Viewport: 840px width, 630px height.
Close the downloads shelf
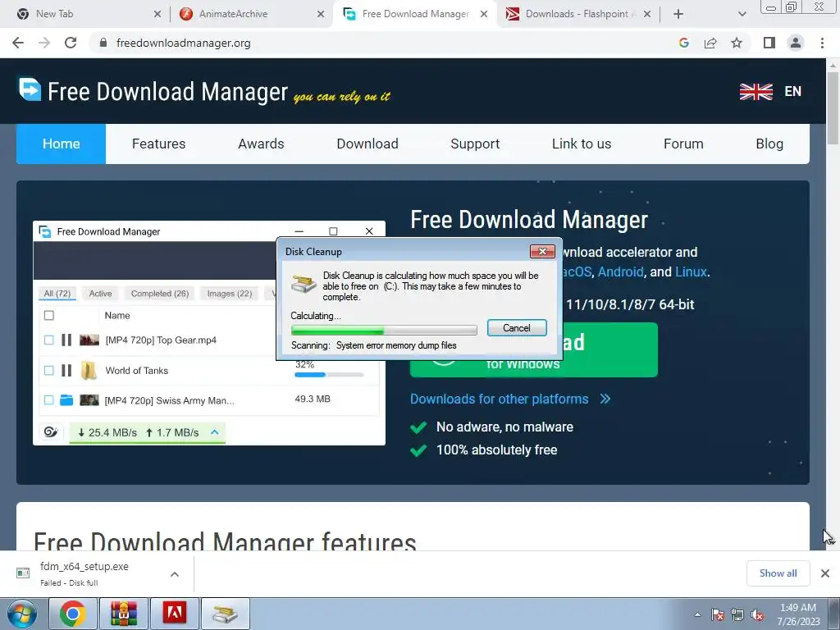coord(825,573)
